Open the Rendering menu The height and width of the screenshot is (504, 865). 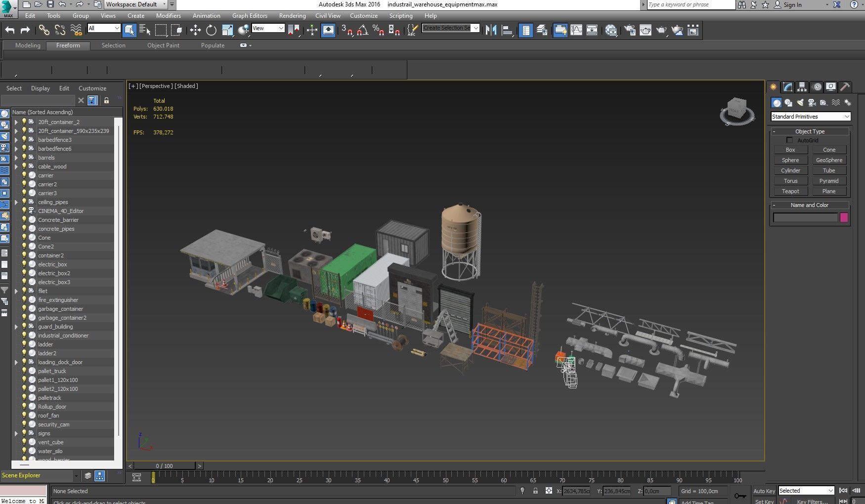293,16
